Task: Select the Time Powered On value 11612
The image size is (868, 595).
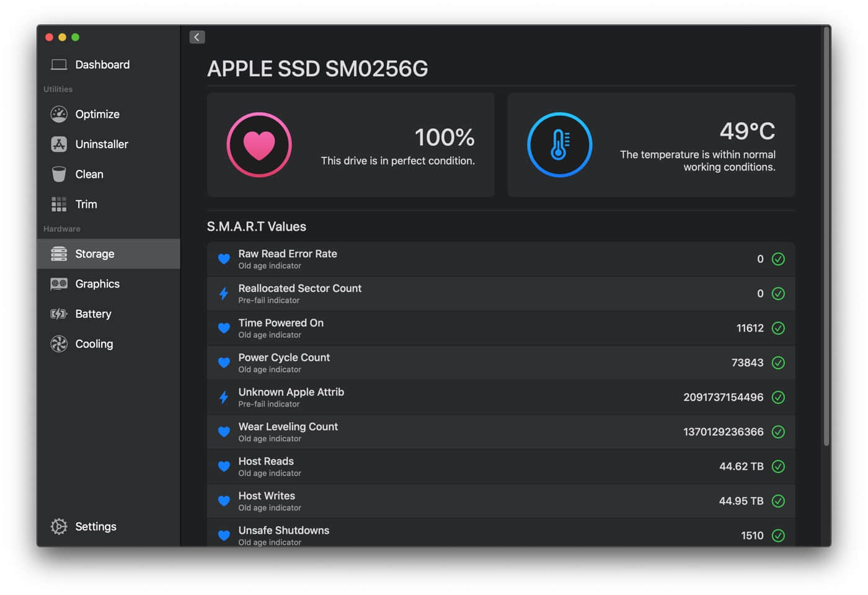Action: pos(750,328)
